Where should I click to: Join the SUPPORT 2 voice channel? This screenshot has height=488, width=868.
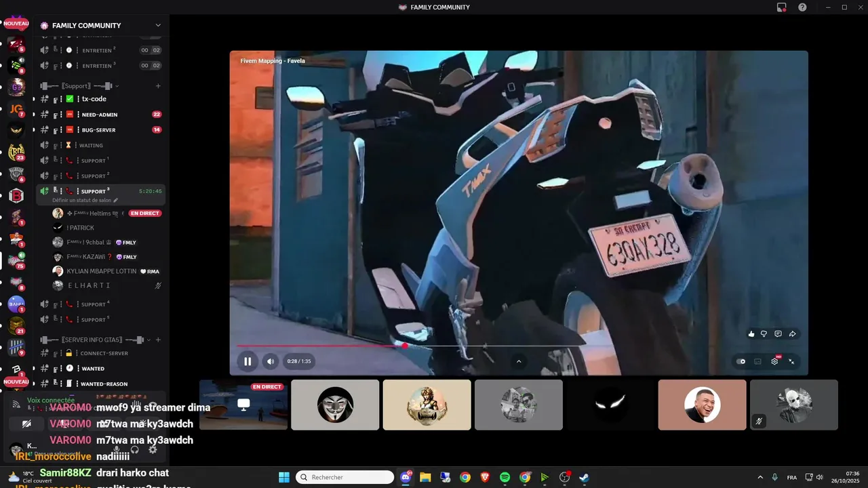101,176
